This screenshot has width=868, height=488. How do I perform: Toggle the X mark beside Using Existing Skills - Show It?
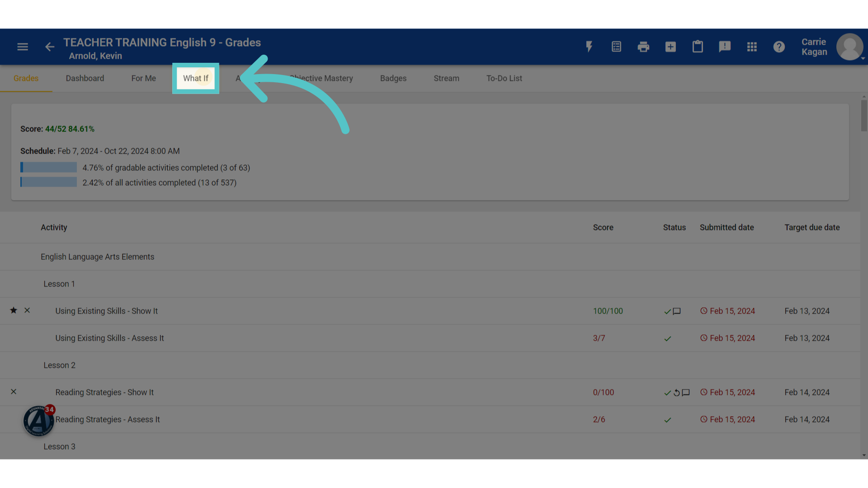click(x=27, y=310)
